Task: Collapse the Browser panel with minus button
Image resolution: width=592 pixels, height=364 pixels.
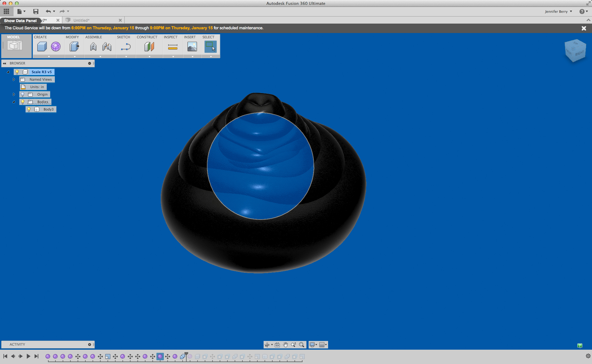Action: (89, 63)
